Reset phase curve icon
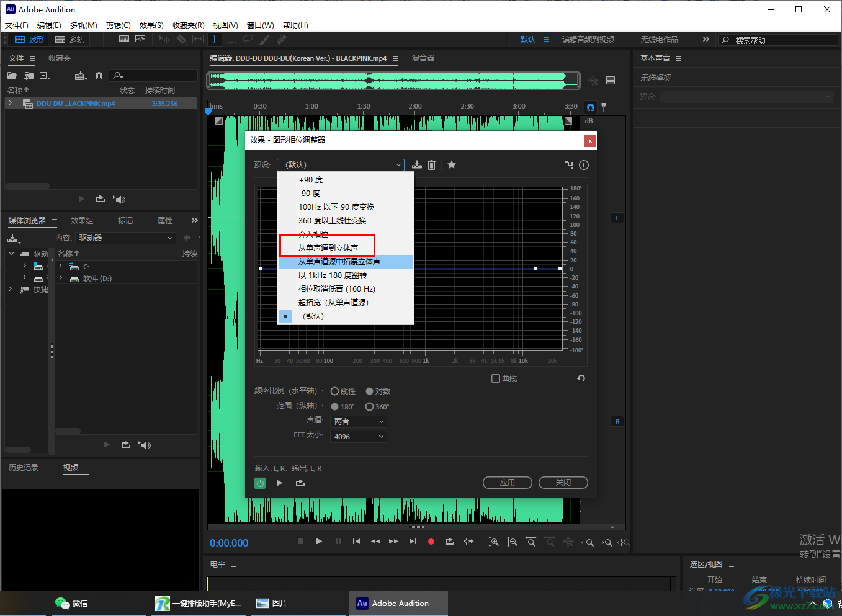 coord(581,378)
